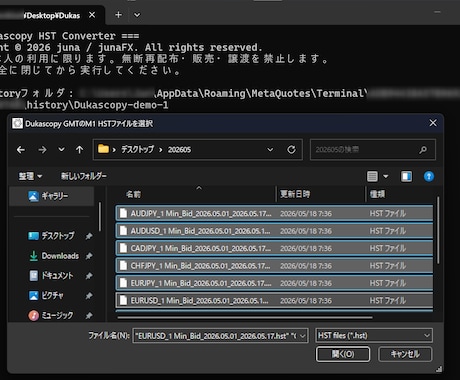Select the AUDJPY_1 Min_Bid file
Image resolution: width=460 pixels, height=380 pixels.
click(x=274, y=213)
